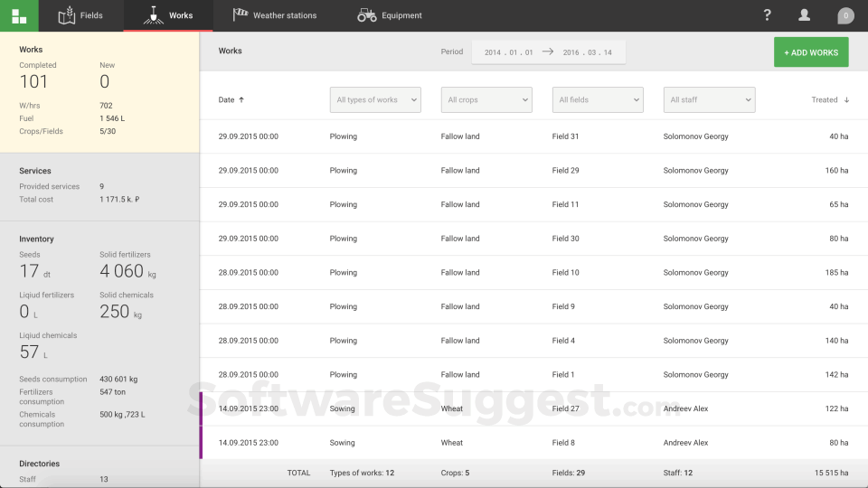The width and height of the screenshot is (868, 488).
Task: Click the 160 ha treated value
Action: (x=836, y=171)
